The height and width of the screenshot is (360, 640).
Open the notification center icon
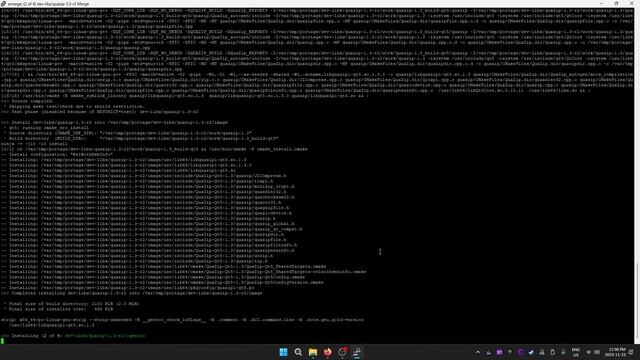[631, 352]
